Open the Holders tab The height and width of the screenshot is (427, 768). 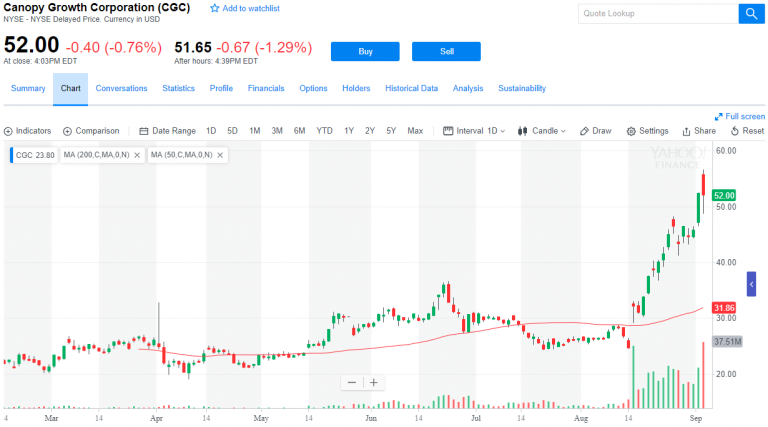[356, 88]
